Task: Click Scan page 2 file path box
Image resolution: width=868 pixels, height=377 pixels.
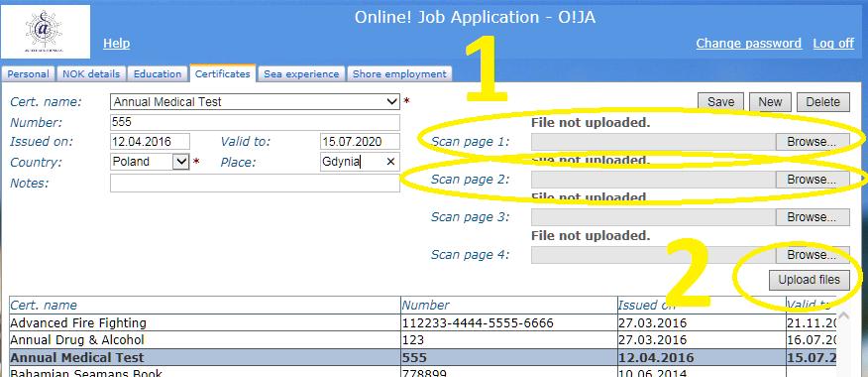Action: [x=653, y=180]
